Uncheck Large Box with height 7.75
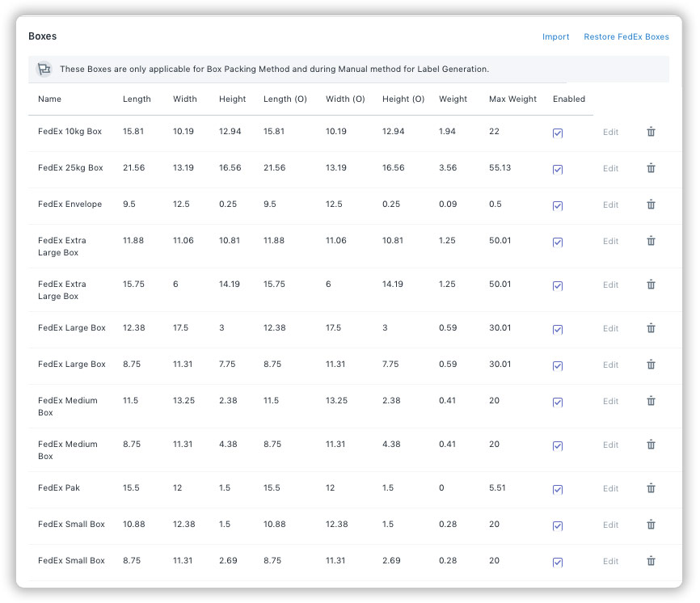 [x=558, y=366]
